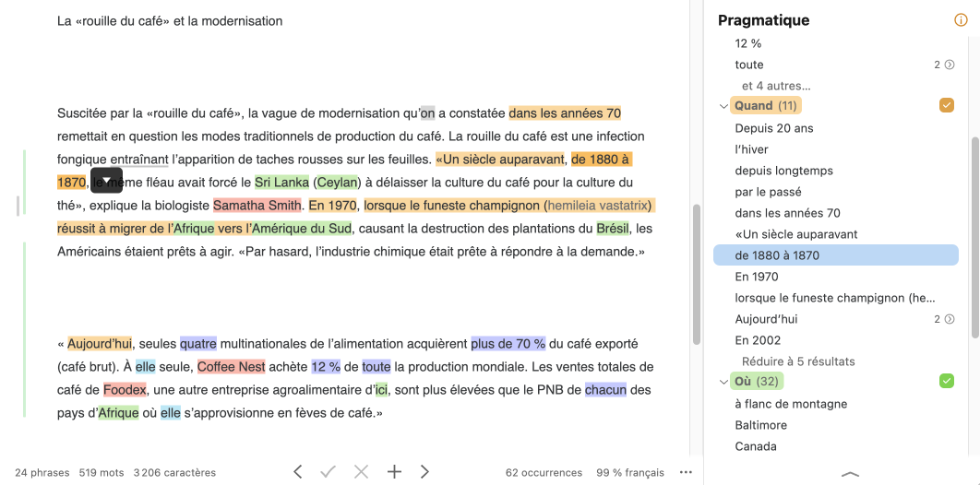
Task: Click the circled arrow next to 'toute'
Action: click(950, 65)
